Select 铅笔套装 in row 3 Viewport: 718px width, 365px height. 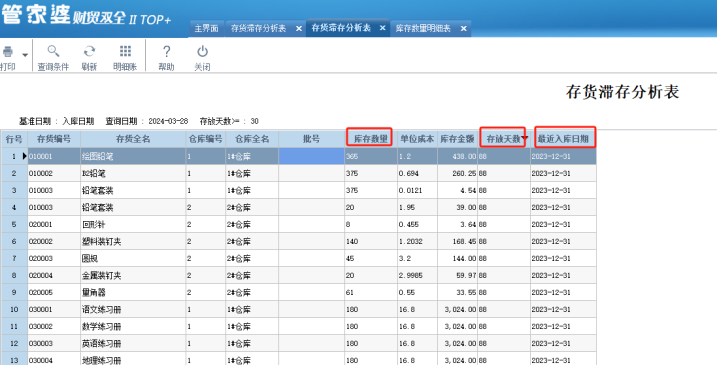[133, 191]
